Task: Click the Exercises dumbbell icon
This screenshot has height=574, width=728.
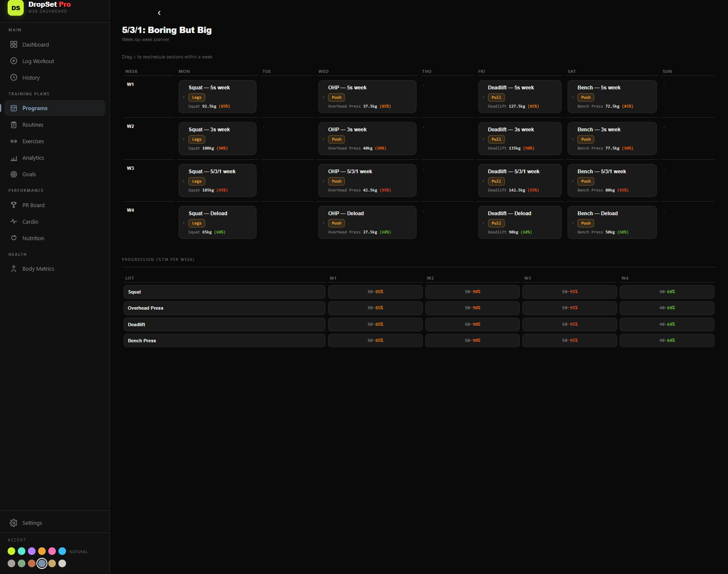Action: [14, 141]
